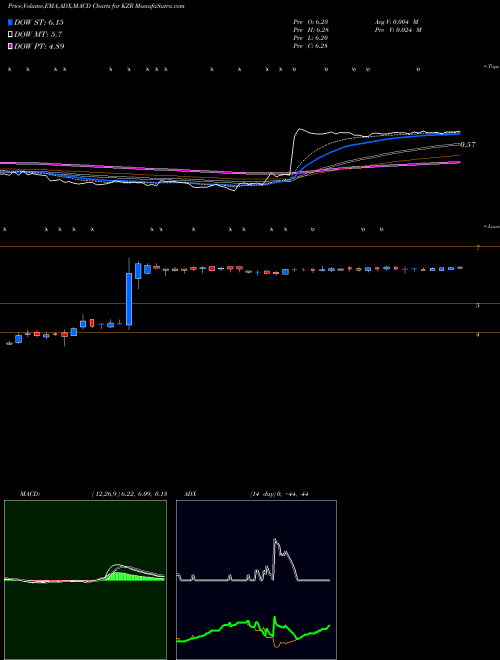Image resolution: width=500 pixels, height=660 pixels.
Task: Click the tall blue breakout candlestick
Action: (129, 299)
